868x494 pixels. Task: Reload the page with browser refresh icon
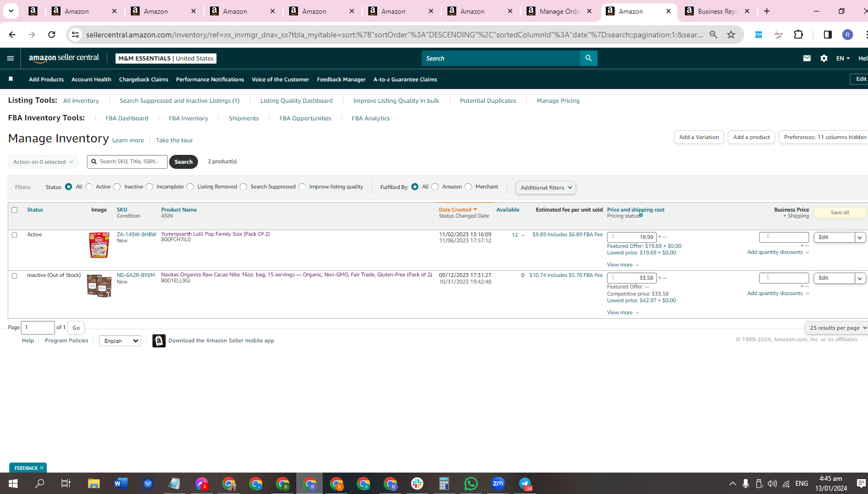[x=52, y=35]
